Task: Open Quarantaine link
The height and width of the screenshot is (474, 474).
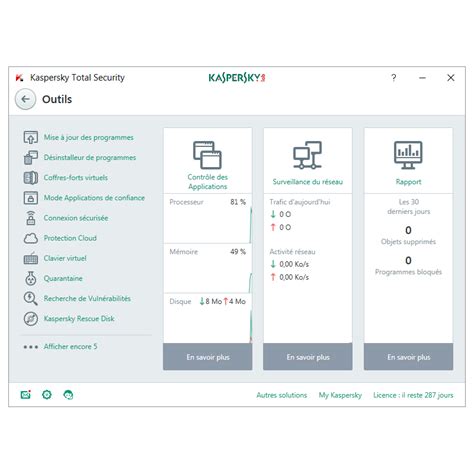Action: 63,278
